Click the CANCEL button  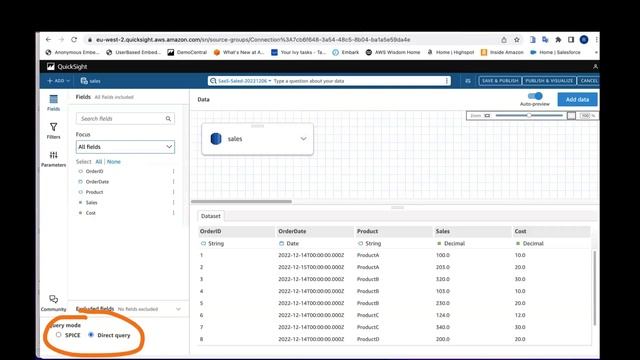pos(589,81)
